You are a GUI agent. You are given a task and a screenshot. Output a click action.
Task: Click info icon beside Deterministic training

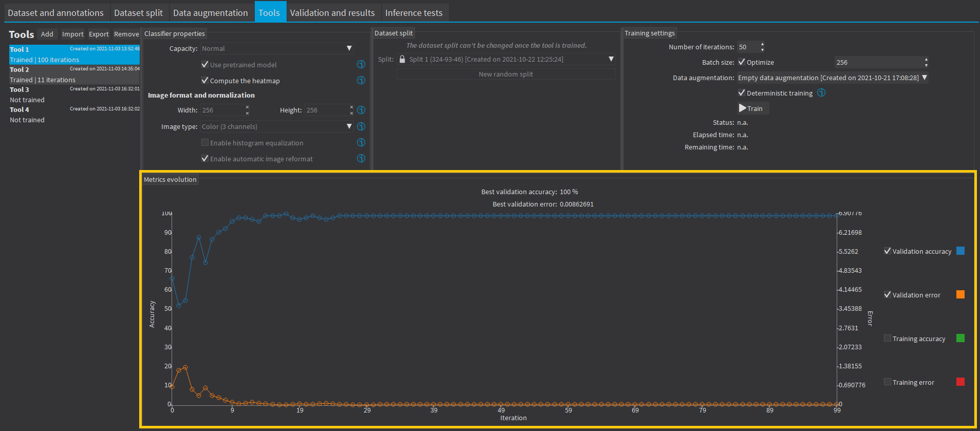[x=821, y=92]
